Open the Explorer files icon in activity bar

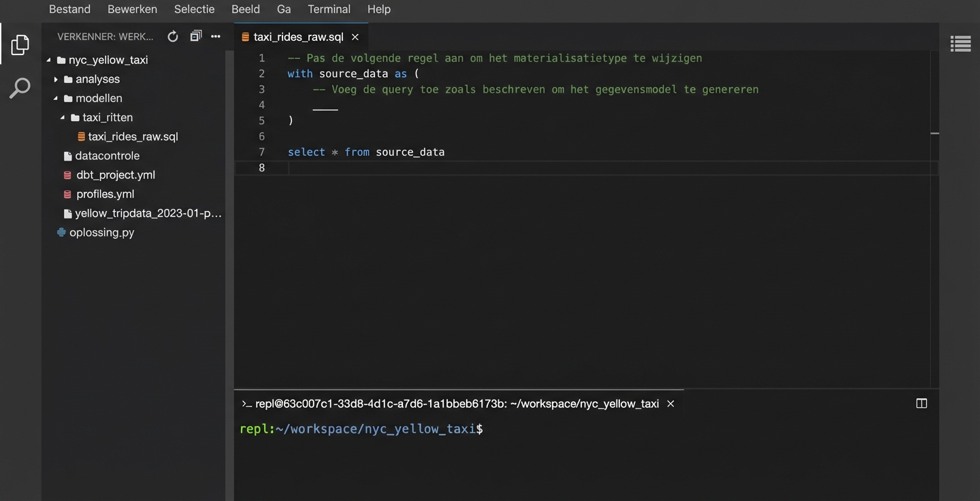20,45
